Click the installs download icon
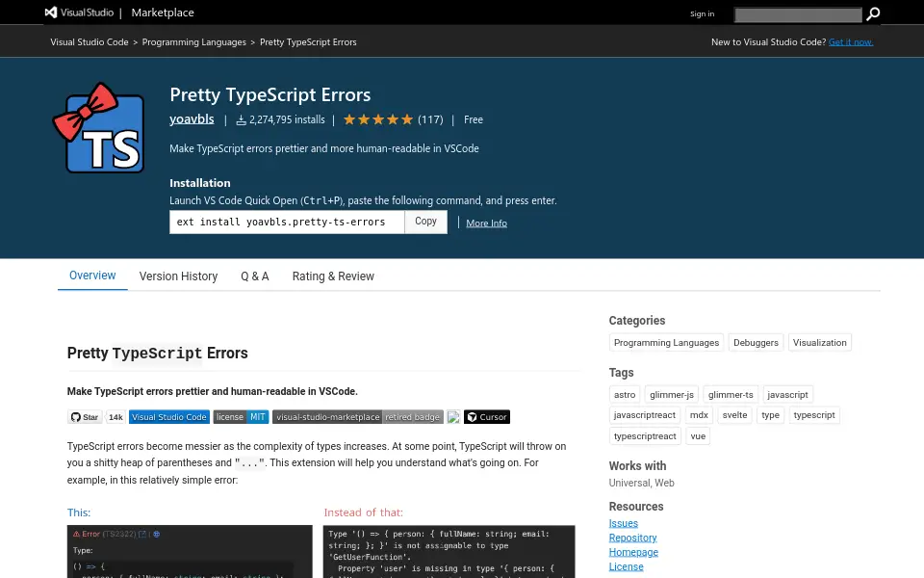Viewport: 924px width, 578px height. coord(241,120)
